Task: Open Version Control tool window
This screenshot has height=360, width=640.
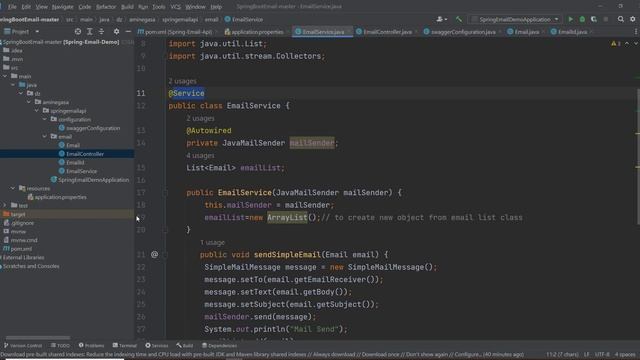Action: 22,345
